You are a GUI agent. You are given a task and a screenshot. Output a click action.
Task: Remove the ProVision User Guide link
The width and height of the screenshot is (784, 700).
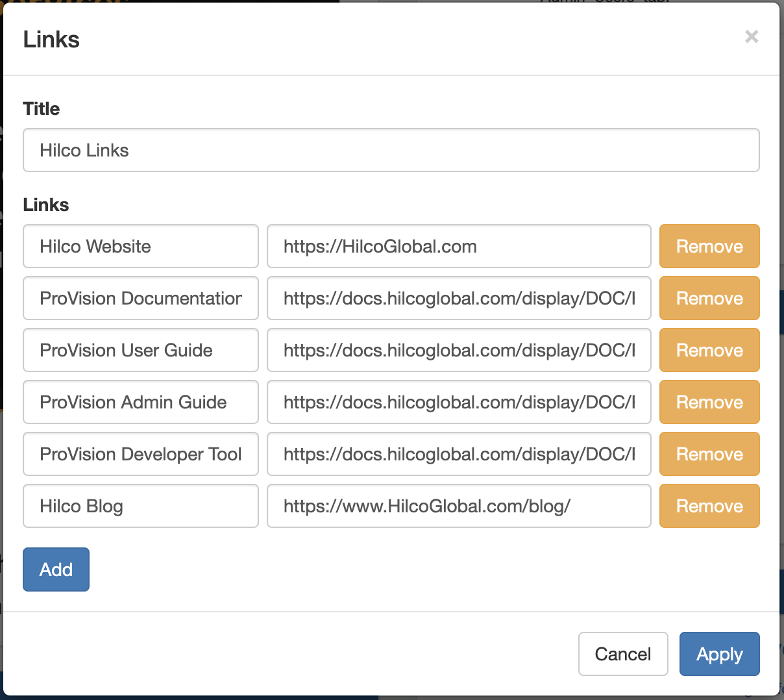click(x=709, y=350)
